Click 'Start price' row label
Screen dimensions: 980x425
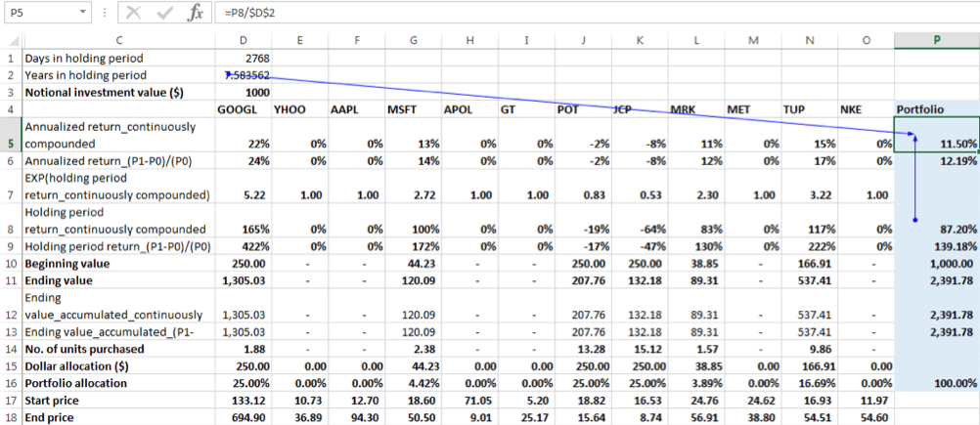118,400
